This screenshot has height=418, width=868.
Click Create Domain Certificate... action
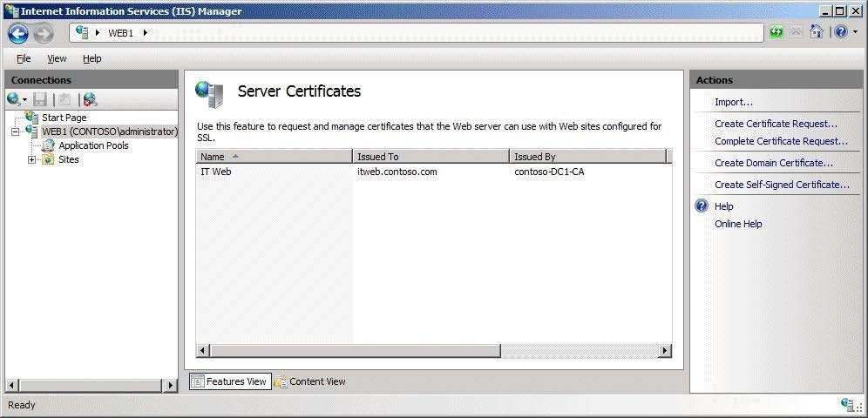coord(773,163)
